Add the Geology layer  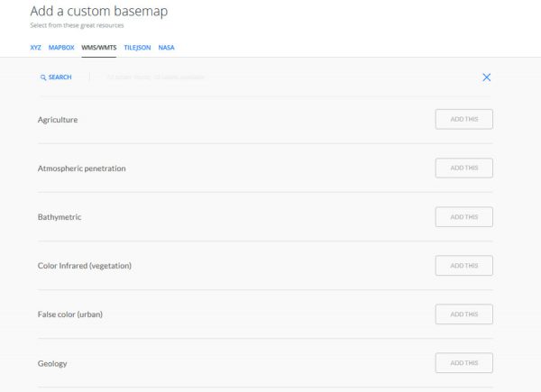[x=464, y=362]
